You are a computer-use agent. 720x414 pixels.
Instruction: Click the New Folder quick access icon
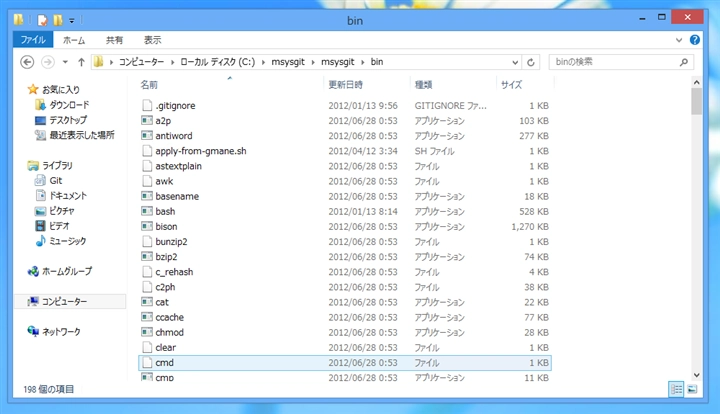tap(58, 20)
